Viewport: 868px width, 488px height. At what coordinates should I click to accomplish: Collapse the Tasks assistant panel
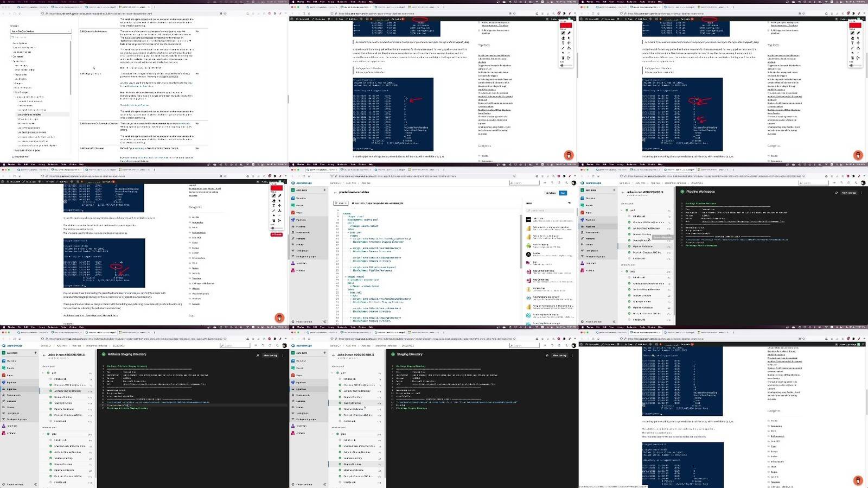point(569,202)
